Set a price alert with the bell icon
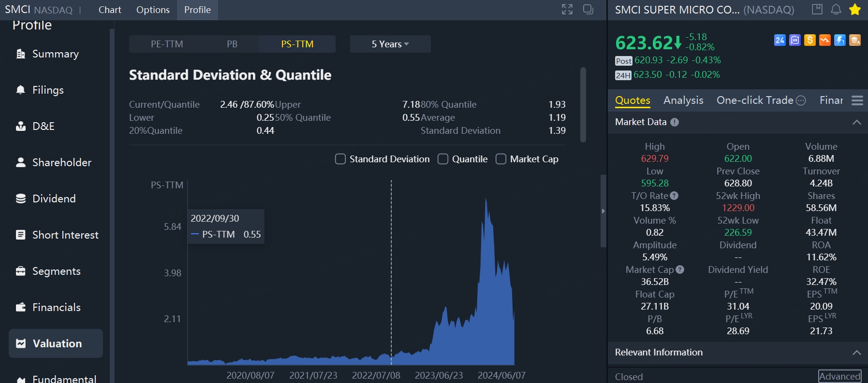 coord(836,9)
